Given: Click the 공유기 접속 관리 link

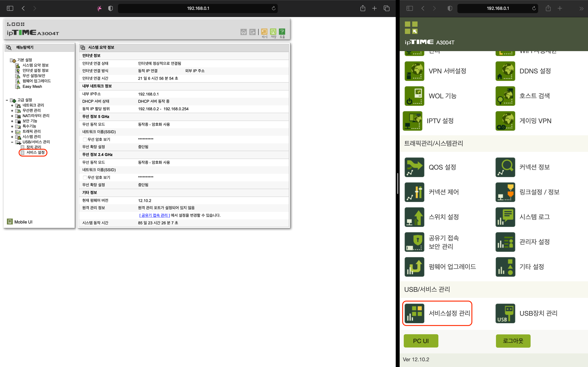Looking at the screenshot, I should click(155, 215).
